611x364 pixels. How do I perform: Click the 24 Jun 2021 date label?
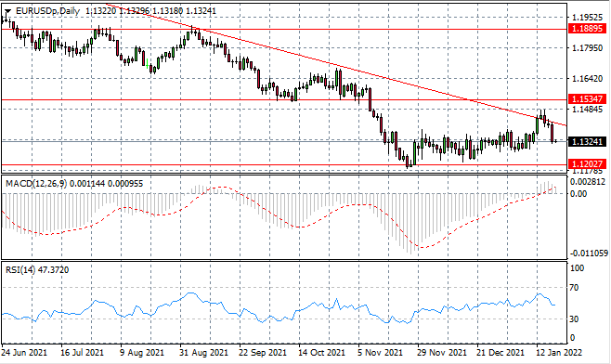point(24,353)
